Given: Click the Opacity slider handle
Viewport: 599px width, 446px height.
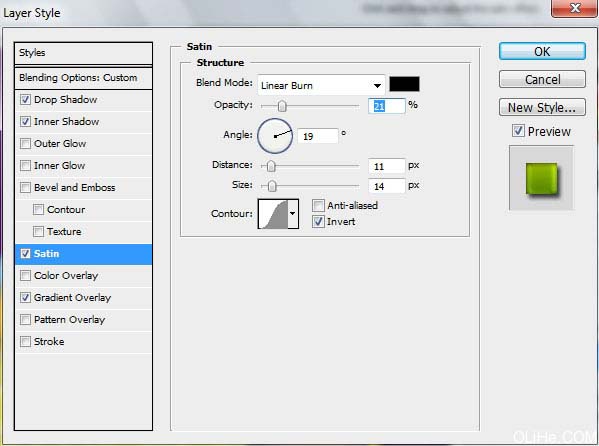Looking at the screenshot, I should 282,106.
